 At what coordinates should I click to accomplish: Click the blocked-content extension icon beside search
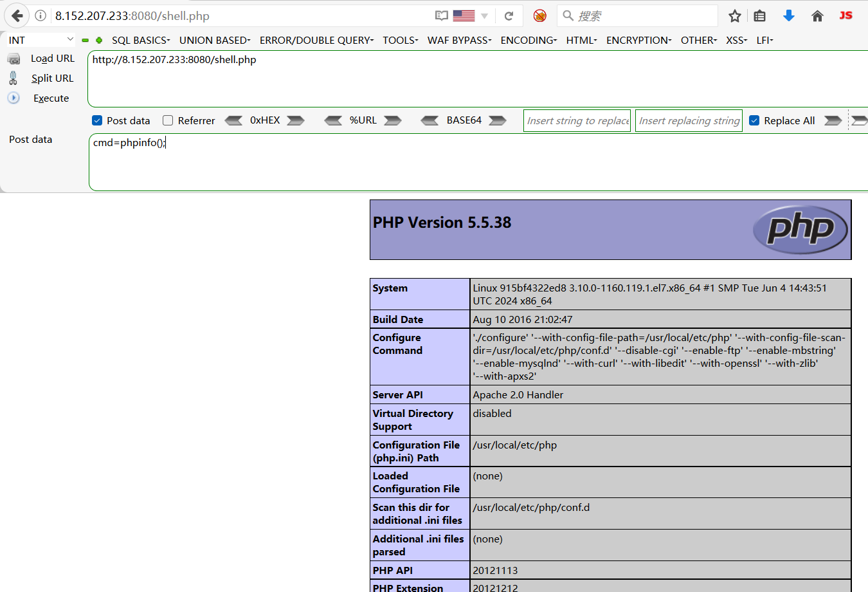pyautogui.click(x=540, y=15)
